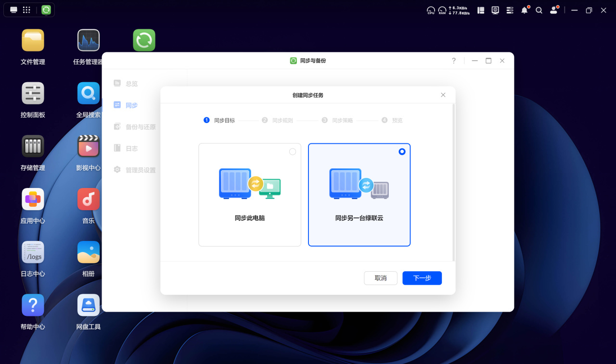Click the 预览 step 4 label
Viewport: 616px width, 364px height.
[397, 120]
